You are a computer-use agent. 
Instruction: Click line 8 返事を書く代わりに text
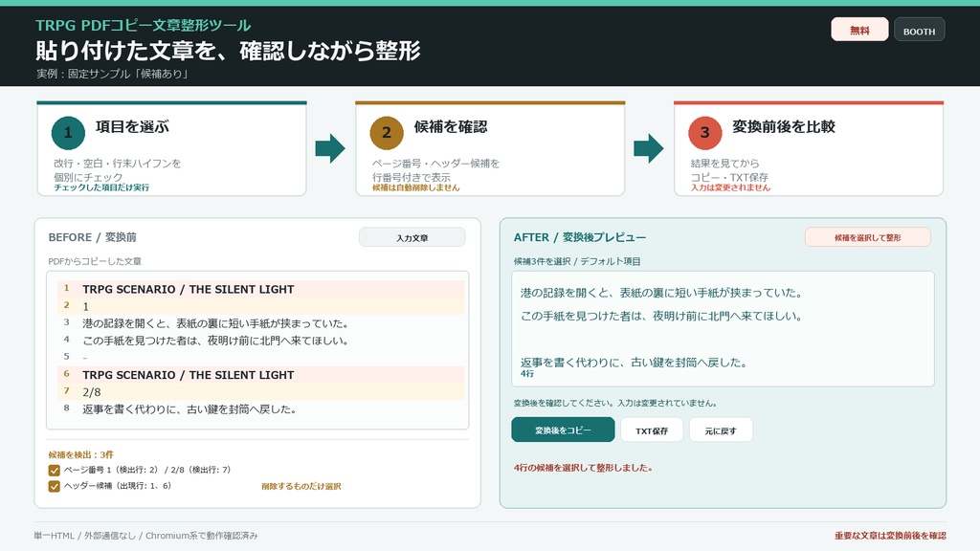pos(189,409)
